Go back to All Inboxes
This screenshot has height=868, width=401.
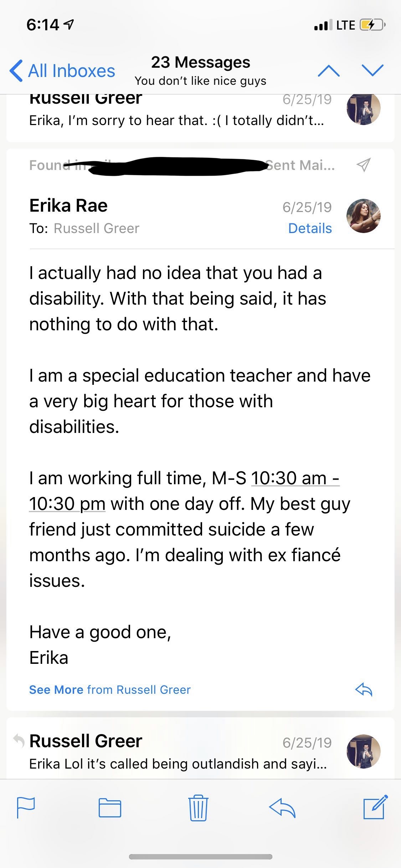(x=63, y=71)
